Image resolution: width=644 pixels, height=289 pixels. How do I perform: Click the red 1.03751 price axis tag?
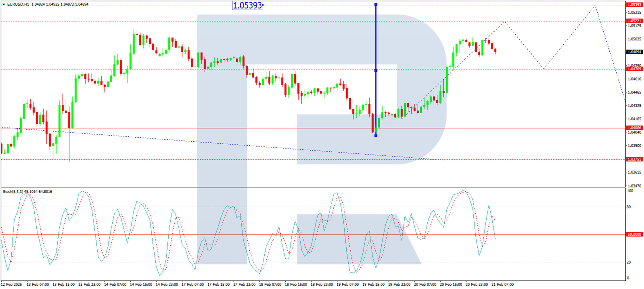click(634, 159)
